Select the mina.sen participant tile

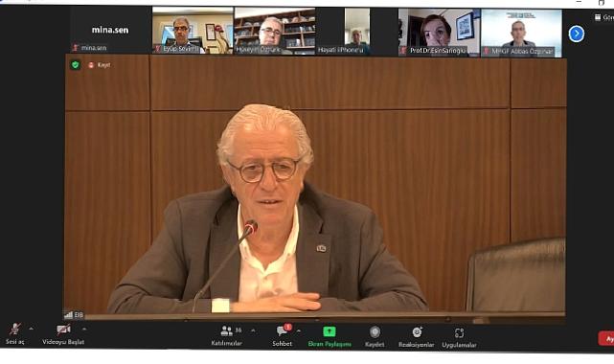tap(110, 30)
